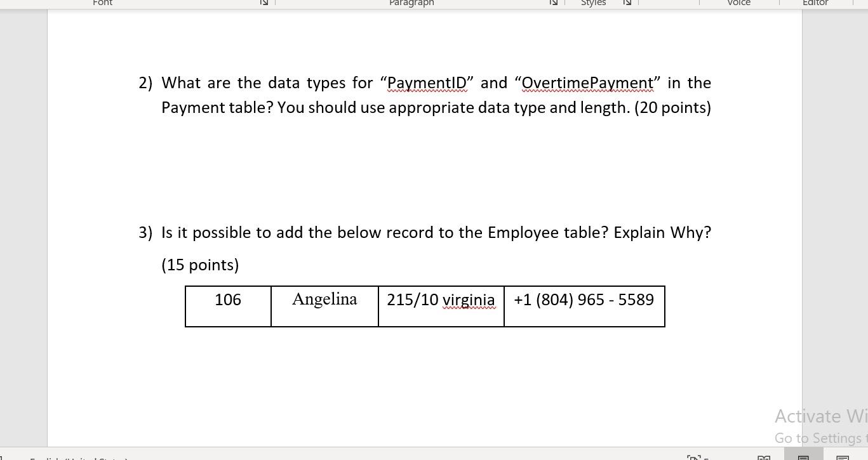This screenshot has height=460, width=868.
Task: Switch to Read Mode view
Action: (x=764, y=457)
